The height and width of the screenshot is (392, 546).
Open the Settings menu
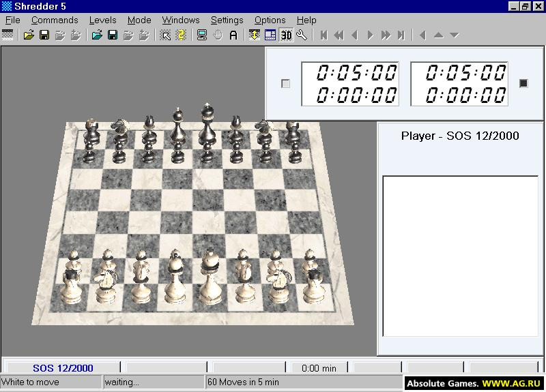pyautogui.click(x=227, y=20)
